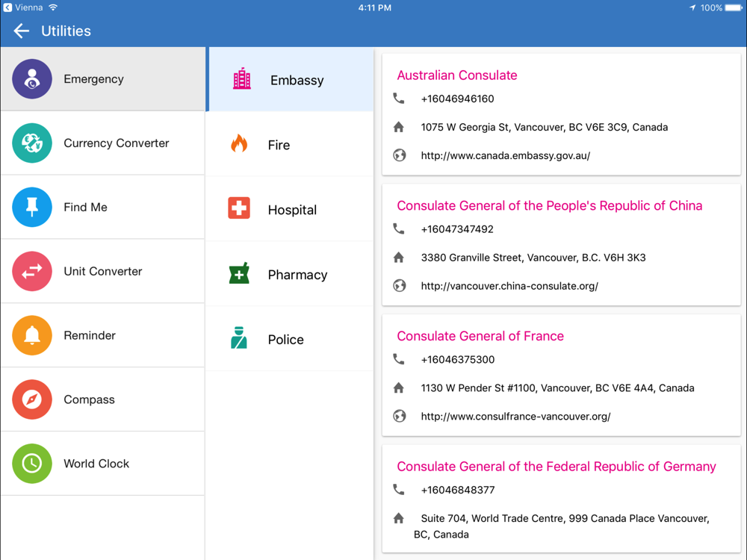Open the Emergency purple person icon
Screen dimensions: 747x560
pos(32,79)
